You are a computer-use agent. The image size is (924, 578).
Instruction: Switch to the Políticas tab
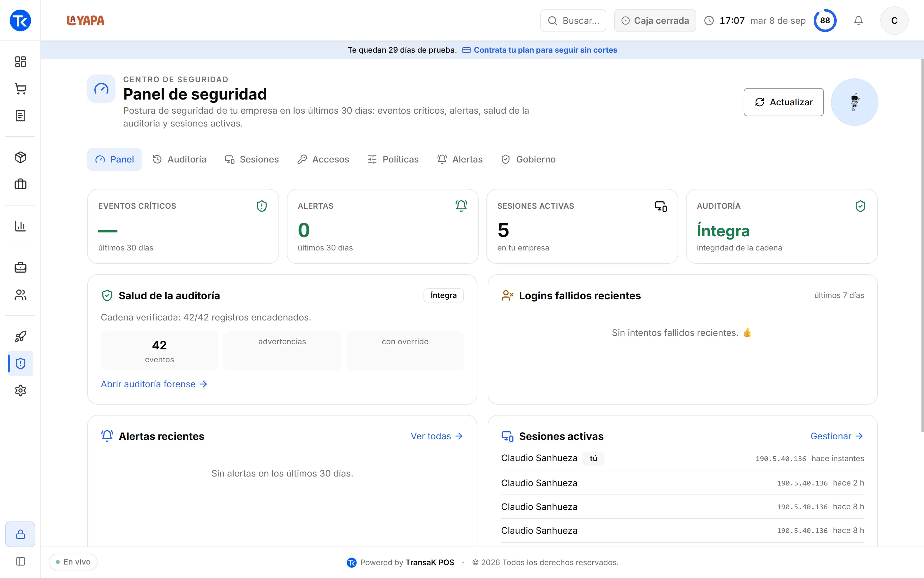point(393,159)
